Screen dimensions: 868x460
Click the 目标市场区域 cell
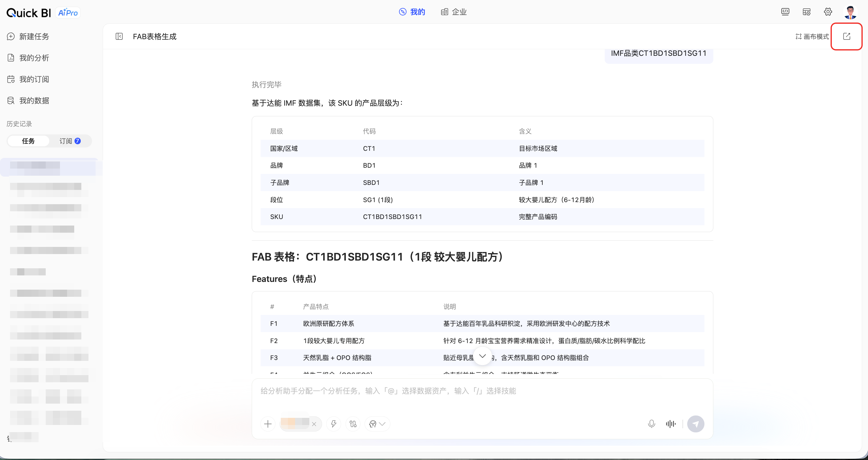click(x=538, y=148)
